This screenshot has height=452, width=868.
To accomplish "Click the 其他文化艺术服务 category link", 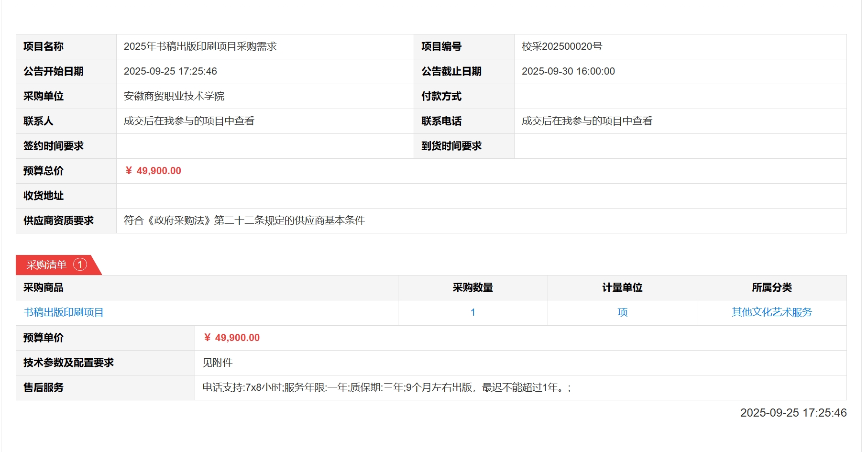I will pyautogui.click(x=771, y=312).
